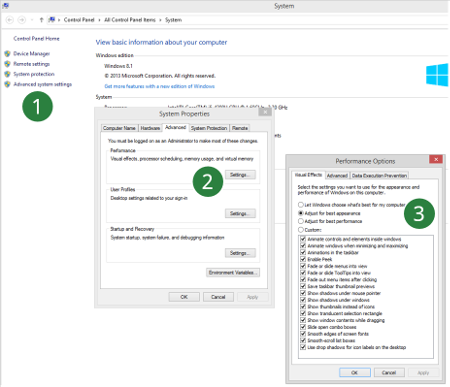Click All Control Panel Items breadcrumb
This screenshot has height=387, width=450.
[x=130, y=20]
